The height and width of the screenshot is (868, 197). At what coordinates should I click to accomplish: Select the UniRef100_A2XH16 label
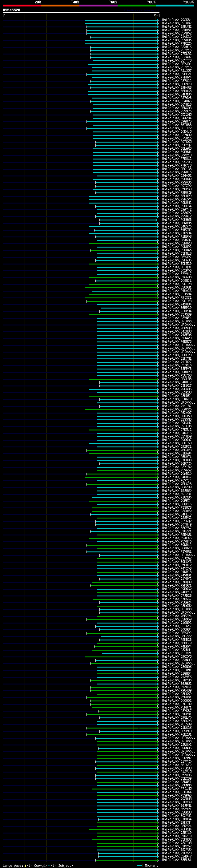click(177, 47)
